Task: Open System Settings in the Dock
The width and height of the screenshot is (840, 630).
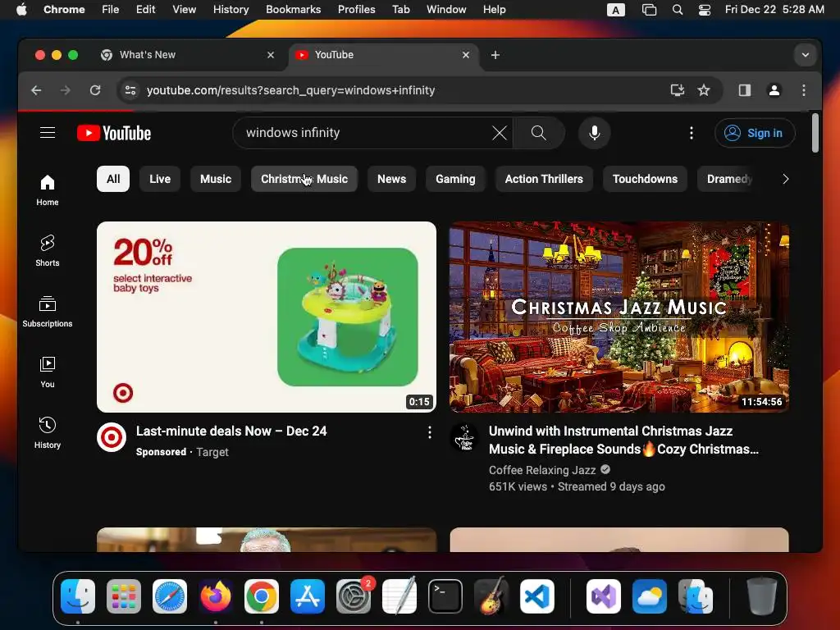Action: 354,596
